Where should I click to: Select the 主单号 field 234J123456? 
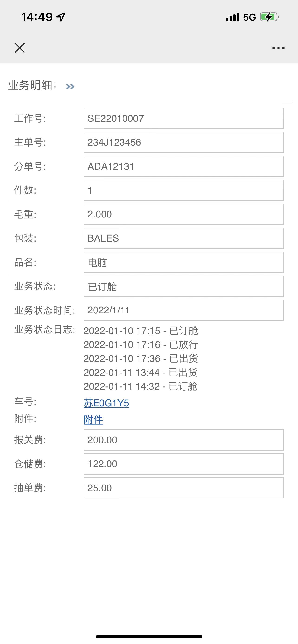[x=184, y=142]
